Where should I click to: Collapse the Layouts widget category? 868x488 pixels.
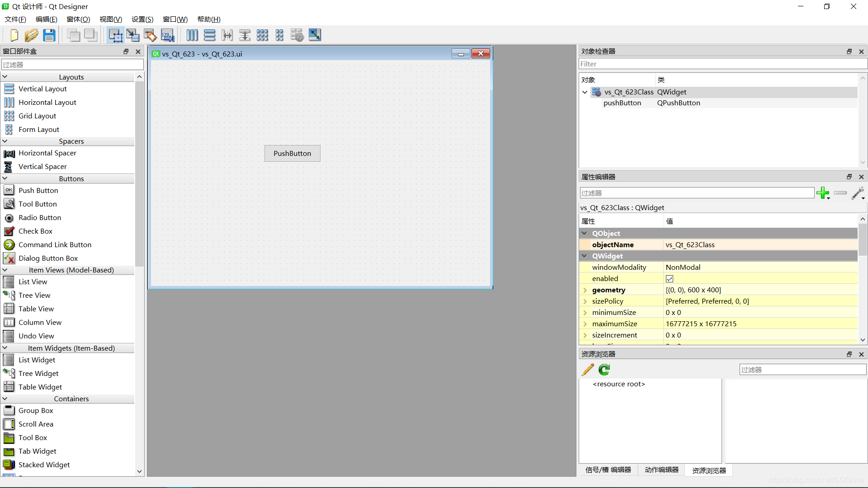coord(5,77)
